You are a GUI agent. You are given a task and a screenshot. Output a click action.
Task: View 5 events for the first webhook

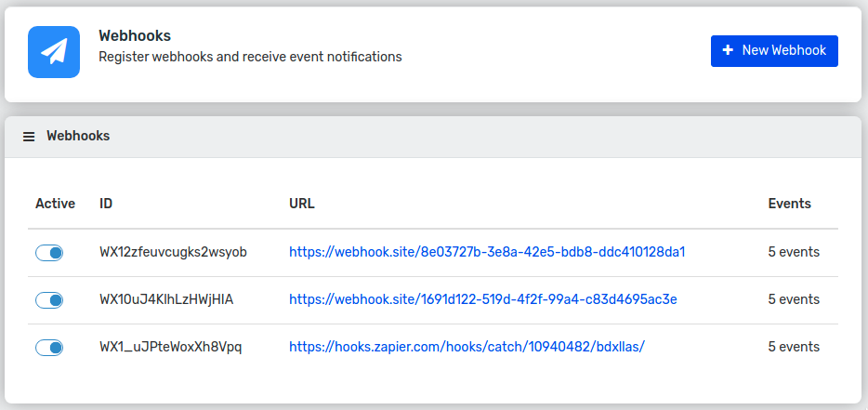point(794,252)
